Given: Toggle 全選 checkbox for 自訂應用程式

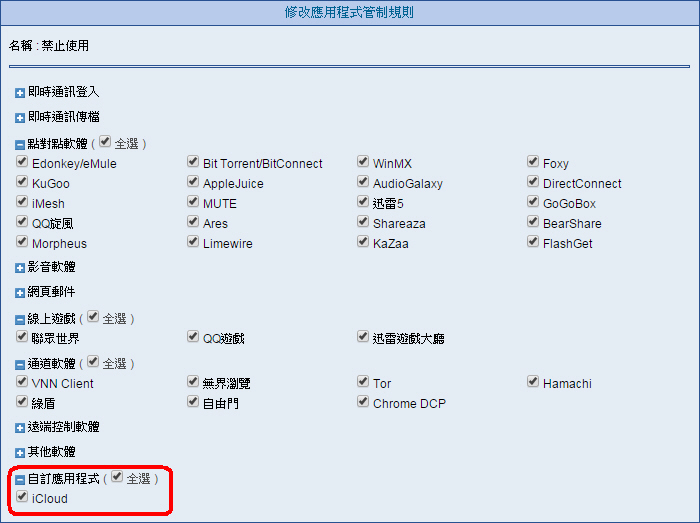Looking at the screenshot, I should point(117,477).
